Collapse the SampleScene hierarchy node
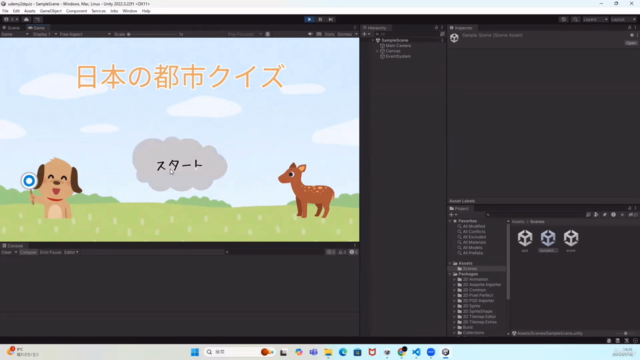Viewport: 640px width, 360px height. [373, 40]
